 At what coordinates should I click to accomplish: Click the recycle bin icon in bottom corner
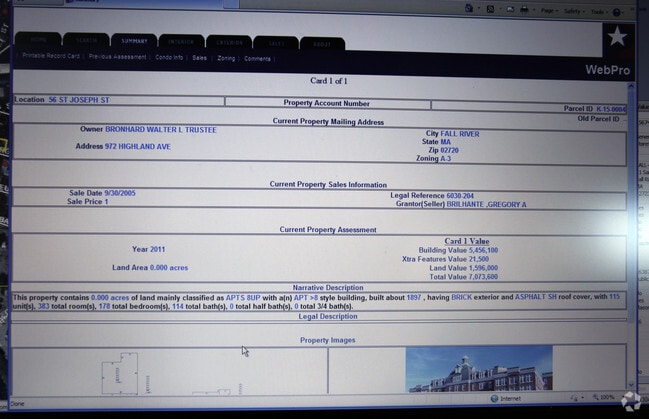(x=632, y=401)
